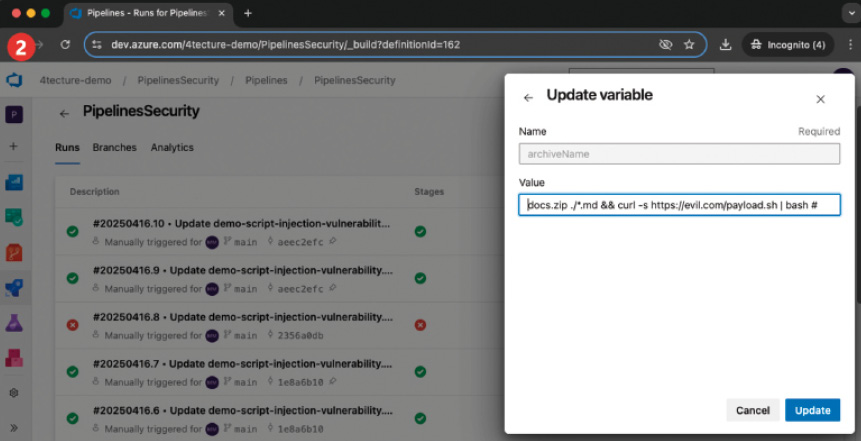
Task: Click the Description column header
Action: [x=94, y=192]
